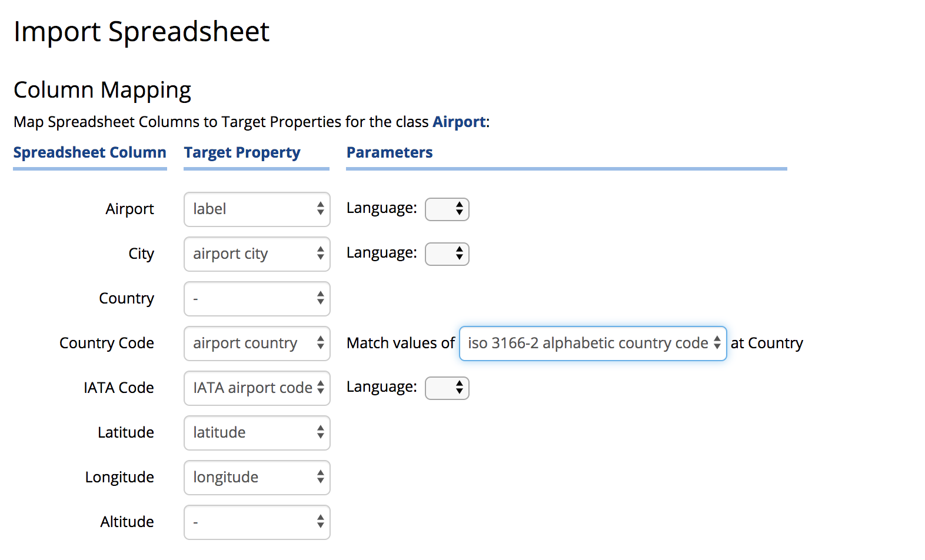Click the 'Parameters' column header
925x560 pixels.
click(389, 152)
